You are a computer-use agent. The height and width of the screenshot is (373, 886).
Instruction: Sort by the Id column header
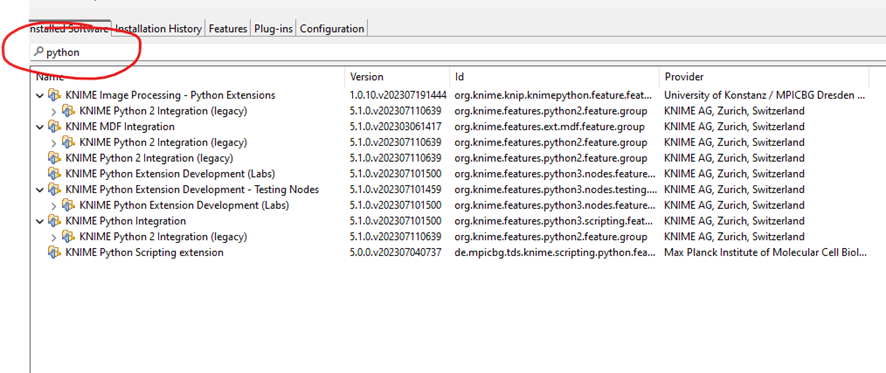click(554, 77)
